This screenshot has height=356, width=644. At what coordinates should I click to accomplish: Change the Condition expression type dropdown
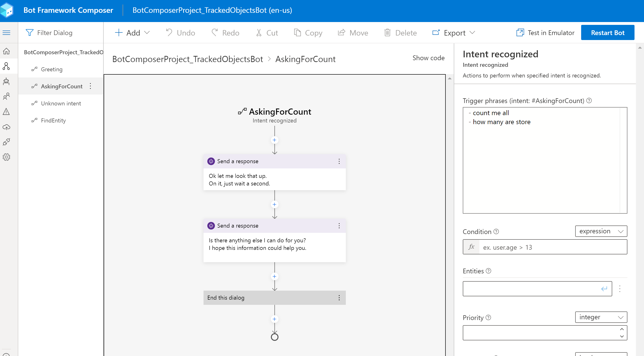pyautogui.click(x=601, y=231)
